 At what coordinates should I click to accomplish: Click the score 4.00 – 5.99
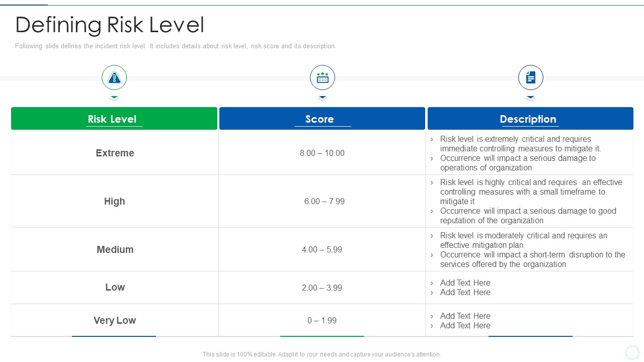pos(322,249)
